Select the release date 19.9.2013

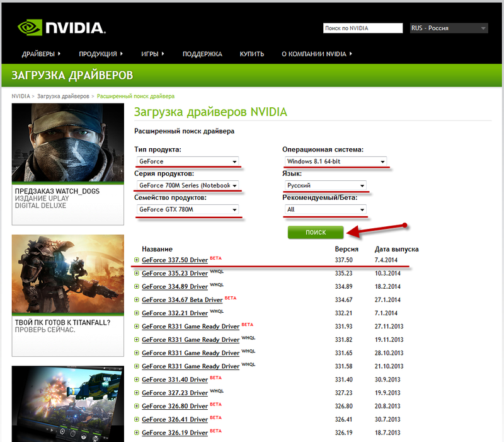coord(387,393)
